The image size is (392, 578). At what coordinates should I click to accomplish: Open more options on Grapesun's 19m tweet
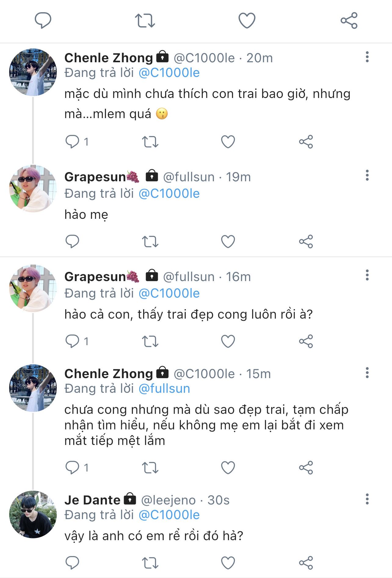pos(367,175)
